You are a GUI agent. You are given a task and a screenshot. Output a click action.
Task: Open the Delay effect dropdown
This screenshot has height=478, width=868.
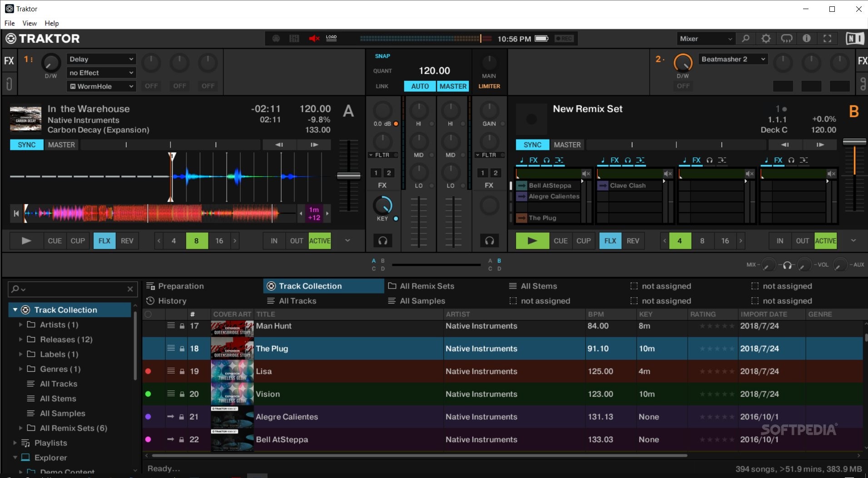click(101, 59)
